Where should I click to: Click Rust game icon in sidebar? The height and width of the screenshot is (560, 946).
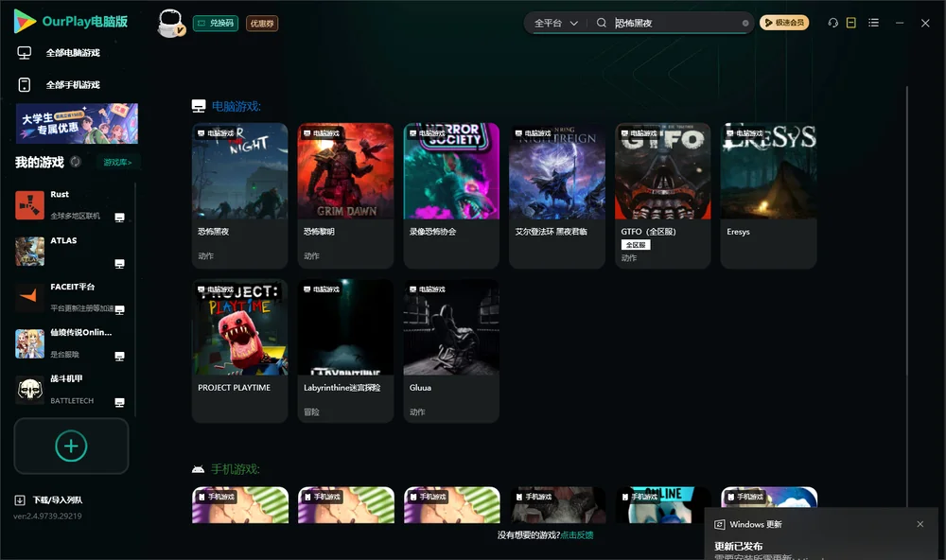(x=29, y=205)
